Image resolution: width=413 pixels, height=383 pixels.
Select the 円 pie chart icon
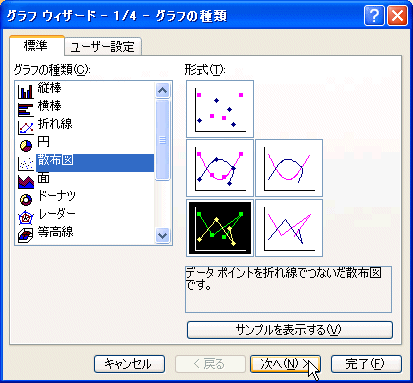pyautogui.click(x=26, y=145)
